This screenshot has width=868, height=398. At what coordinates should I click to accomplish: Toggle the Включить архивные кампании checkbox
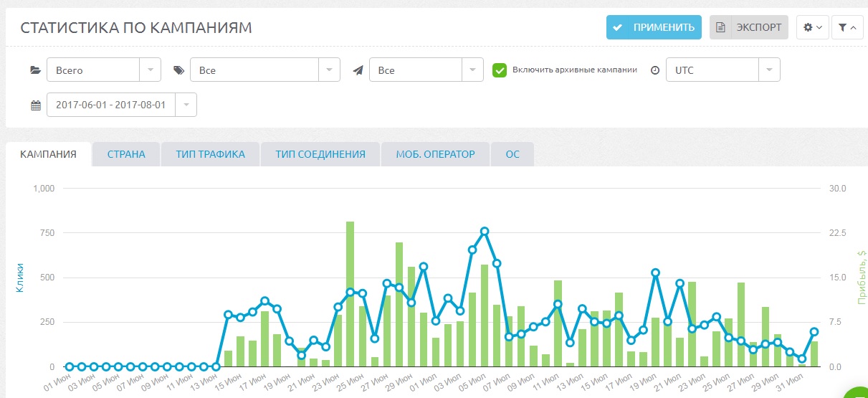click(500, 70)
